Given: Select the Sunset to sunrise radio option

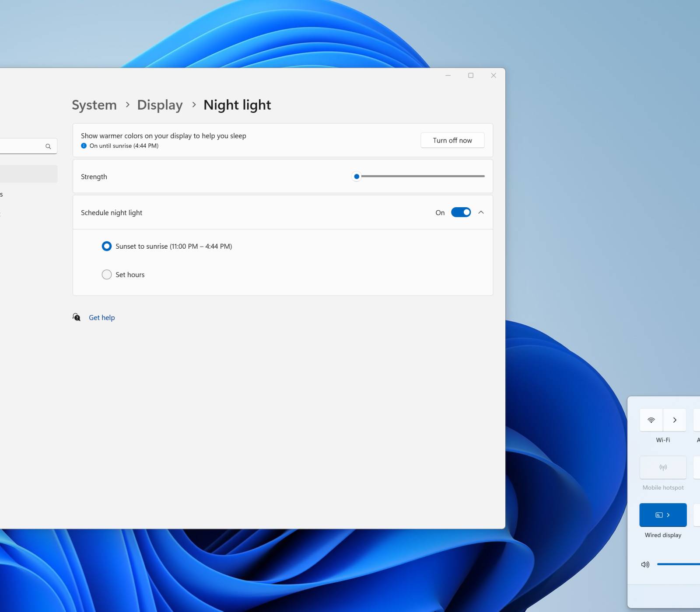Looking at the screenshot, I should 107,247.
